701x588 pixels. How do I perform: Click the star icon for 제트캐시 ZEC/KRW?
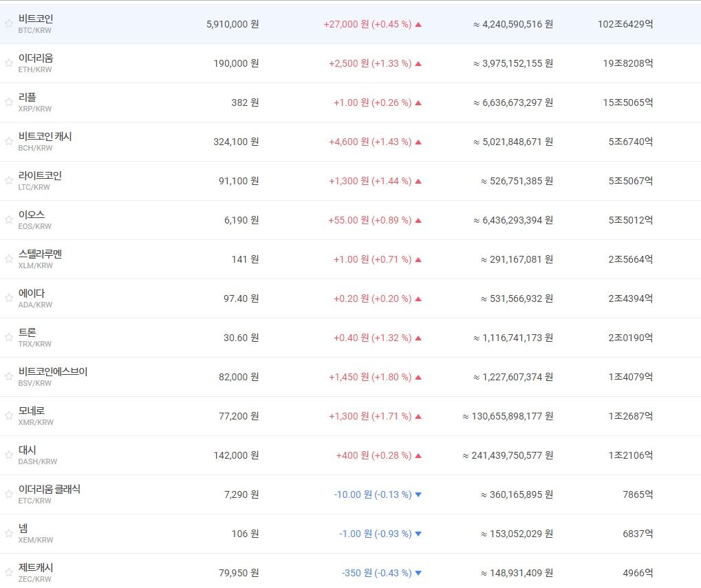point(8,573)
